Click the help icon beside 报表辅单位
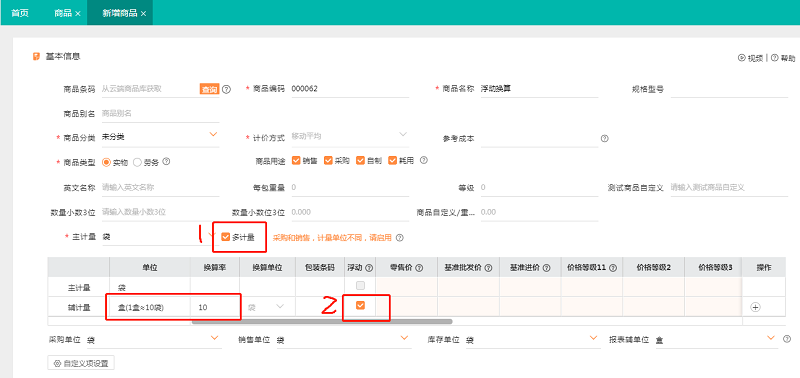Image resolution: width=800 pixels, height=378 pixels. (x=787, y=339)
